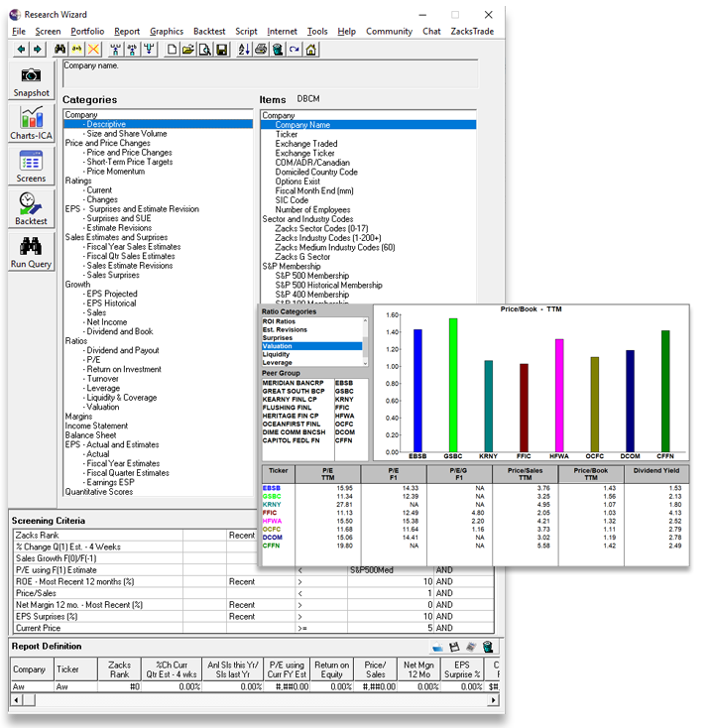This screenshot has height=728, width=711.
Task: Select the Exchange Traded item
Action: [x=306, y=144]
